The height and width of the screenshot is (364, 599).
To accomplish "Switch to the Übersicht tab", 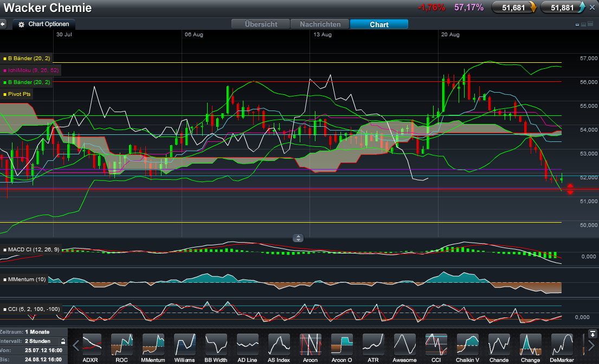I will [x=261, y=24].
